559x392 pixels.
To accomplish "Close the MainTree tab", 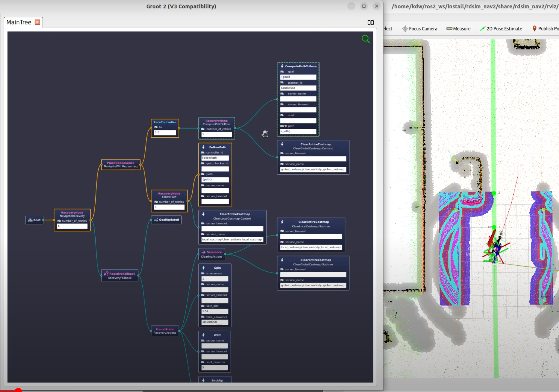I will coord(37,22).
